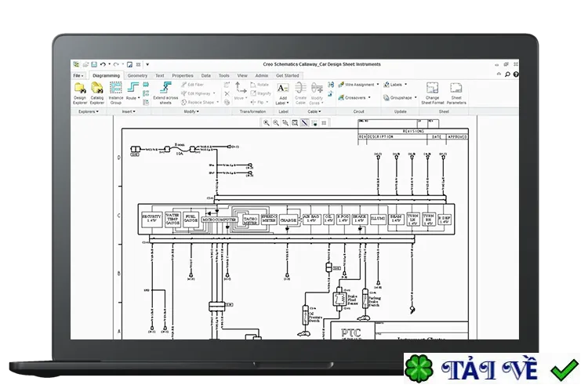Switch to the Admin tab
The width and height of the screenshot is (588, 392).
pyautogui.click(x=261, y=75)
